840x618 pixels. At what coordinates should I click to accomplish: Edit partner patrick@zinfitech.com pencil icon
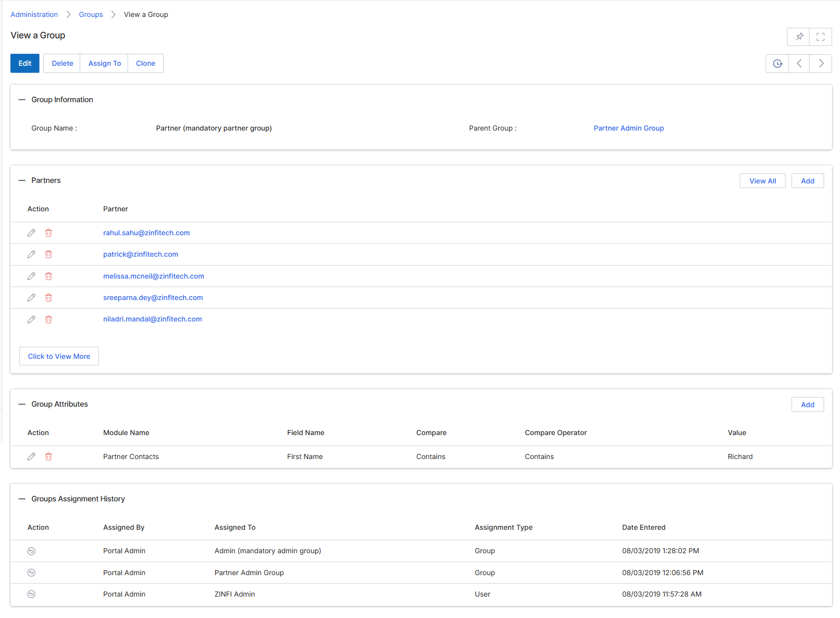click(31, 254)
